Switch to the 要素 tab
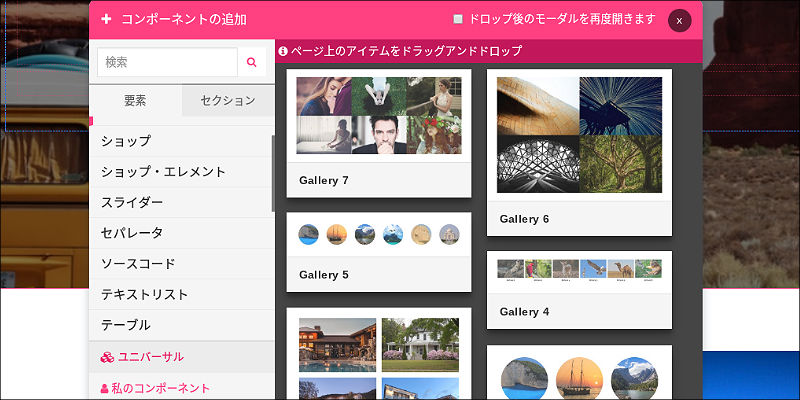Viewport: 800px width, 400px height. 135,101
